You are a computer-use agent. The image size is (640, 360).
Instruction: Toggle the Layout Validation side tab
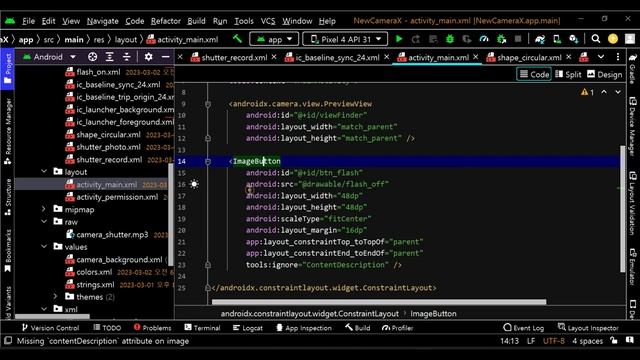click(633, 203)
